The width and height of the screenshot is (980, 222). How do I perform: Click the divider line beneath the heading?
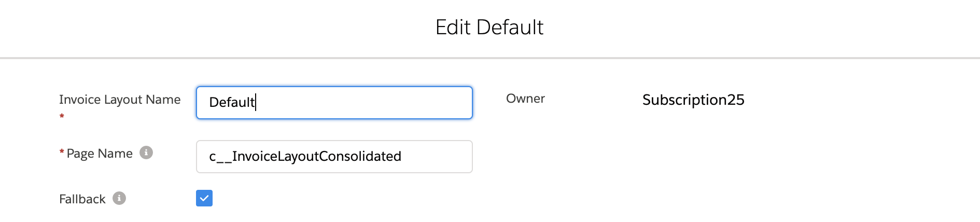coord(489,58)
